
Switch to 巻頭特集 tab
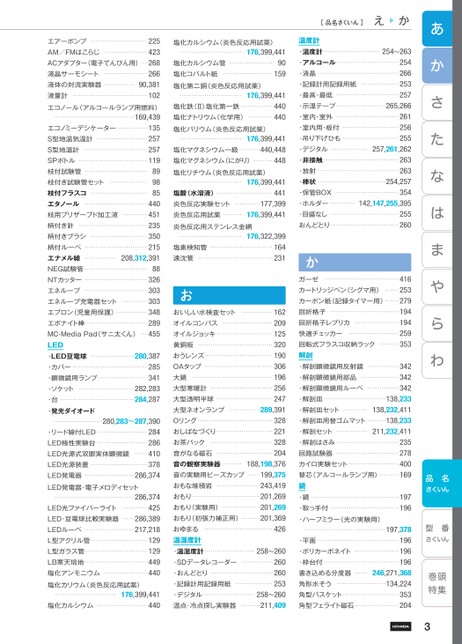(x=437, y=583)
